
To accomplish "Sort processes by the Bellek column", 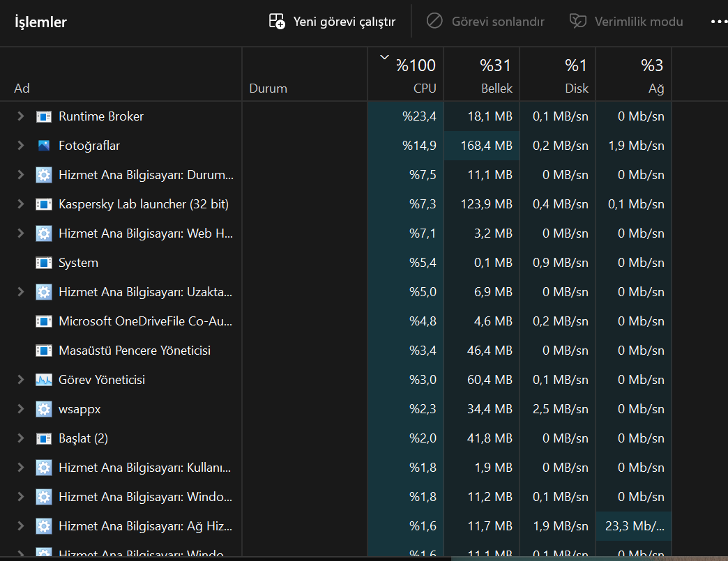I will (481, 75).
